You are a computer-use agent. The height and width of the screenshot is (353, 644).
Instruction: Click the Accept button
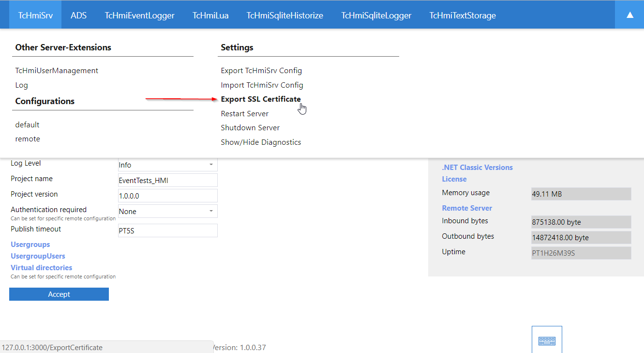coord(59,294)
